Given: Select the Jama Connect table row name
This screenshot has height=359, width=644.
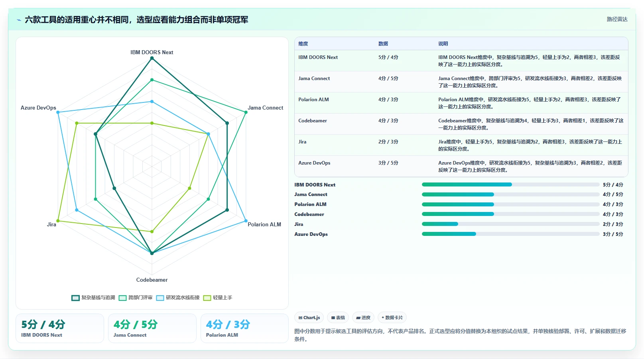Looking at the screenshot, I should point(314,78).
